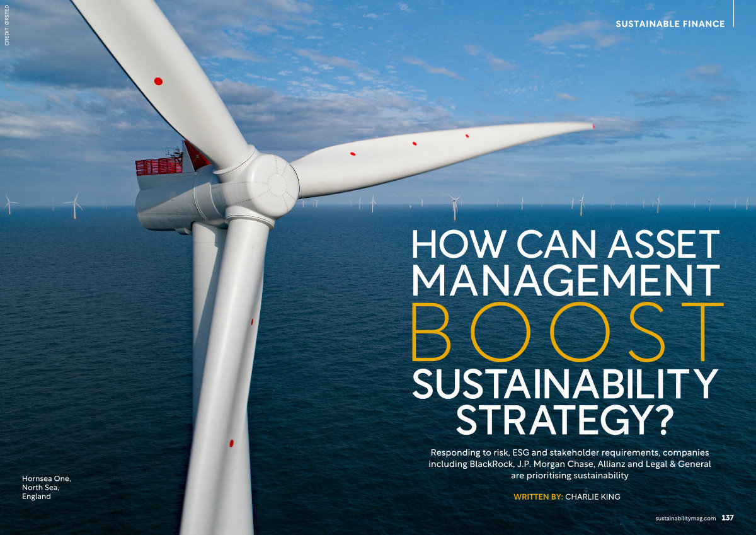Click the yellow "WRITTEN BY:" label

point(538,497)
